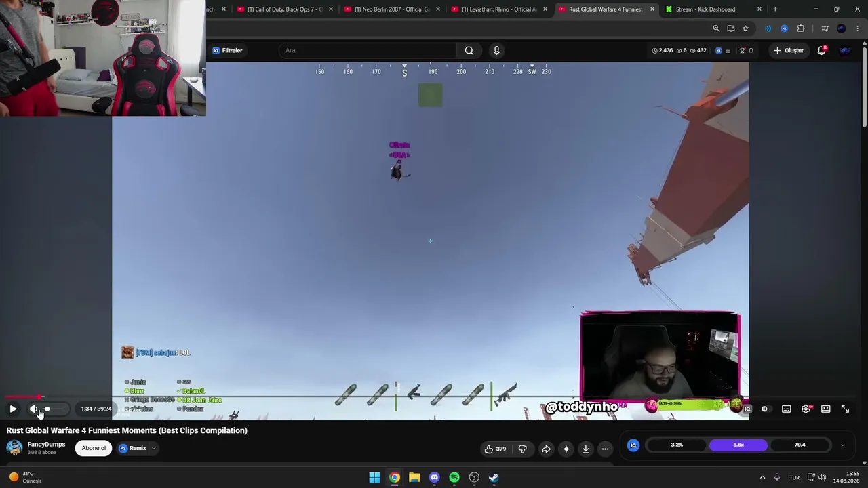
Task: Click the TUR keyboard language indicator
Action: [794, 477]
